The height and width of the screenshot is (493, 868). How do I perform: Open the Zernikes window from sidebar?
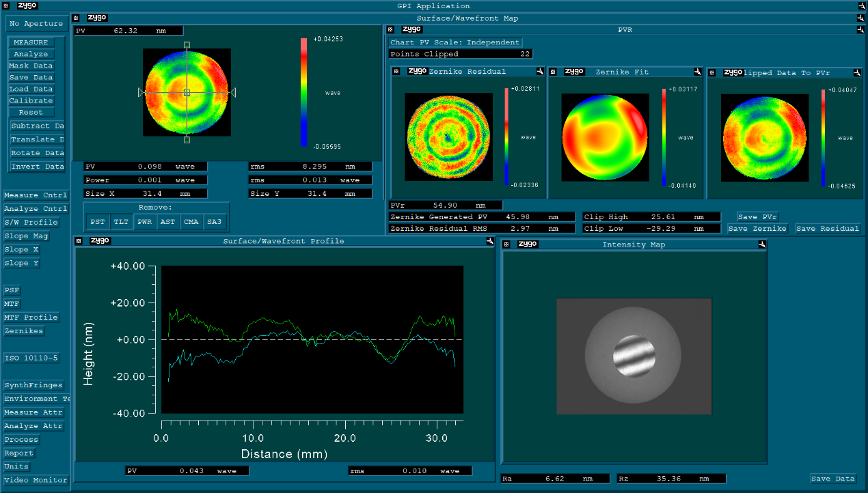click(x=24, y=331)
